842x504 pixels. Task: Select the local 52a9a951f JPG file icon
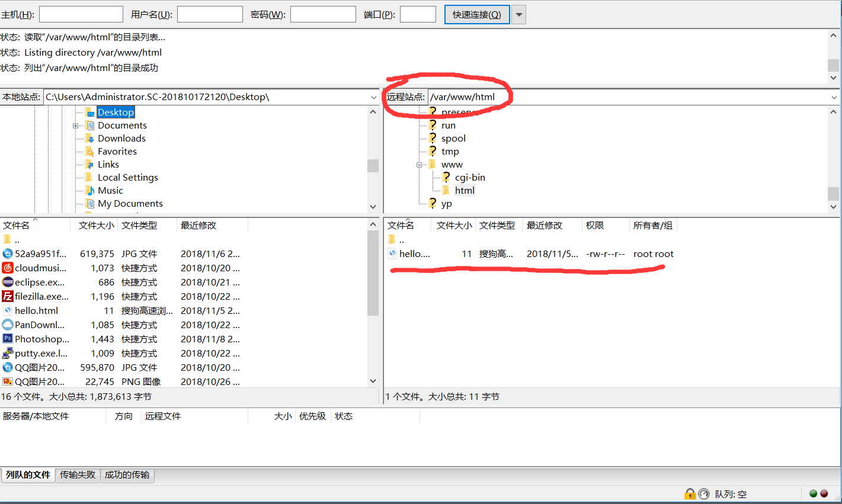point(8,253)
